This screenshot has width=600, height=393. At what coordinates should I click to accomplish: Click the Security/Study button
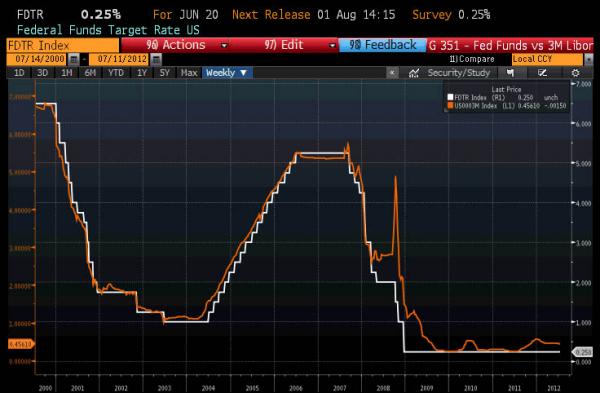tap(458, 73)
